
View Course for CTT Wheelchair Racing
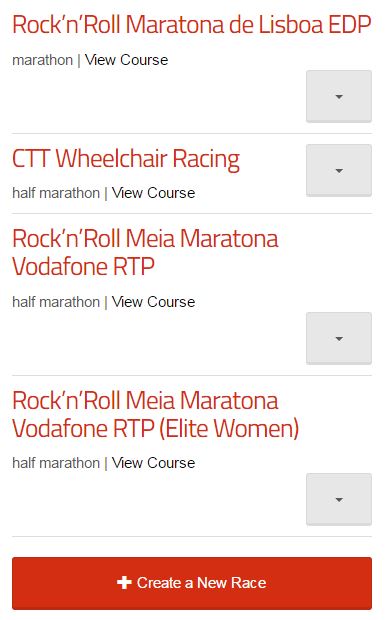point(153,193)
